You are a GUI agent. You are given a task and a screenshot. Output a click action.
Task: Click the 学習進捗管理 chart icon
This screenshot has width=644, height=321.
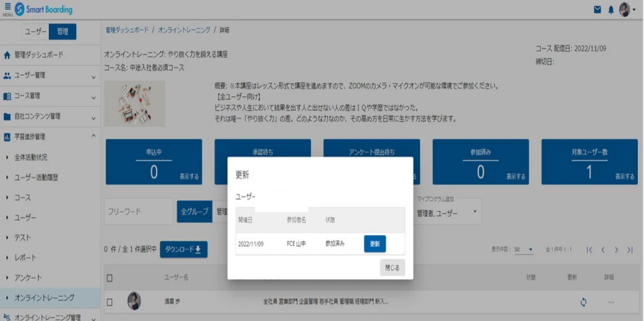pos(7,137)
